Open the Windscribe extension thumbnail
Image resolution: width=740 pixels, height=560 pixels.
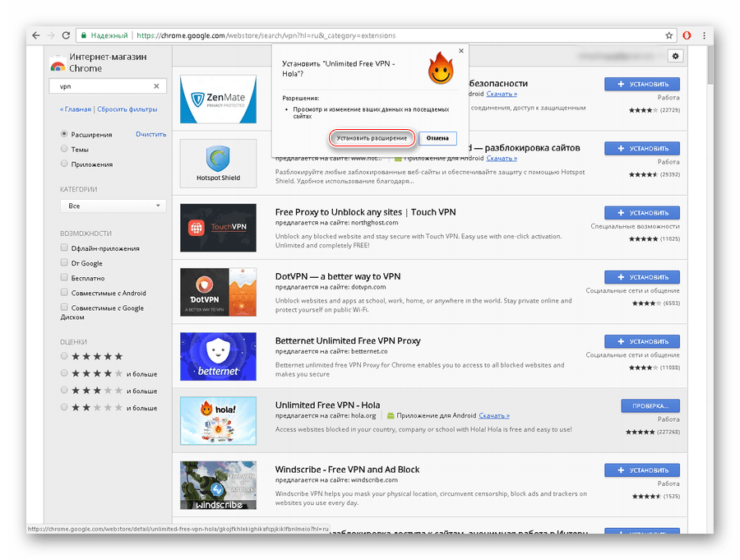(x=218, y=485)
